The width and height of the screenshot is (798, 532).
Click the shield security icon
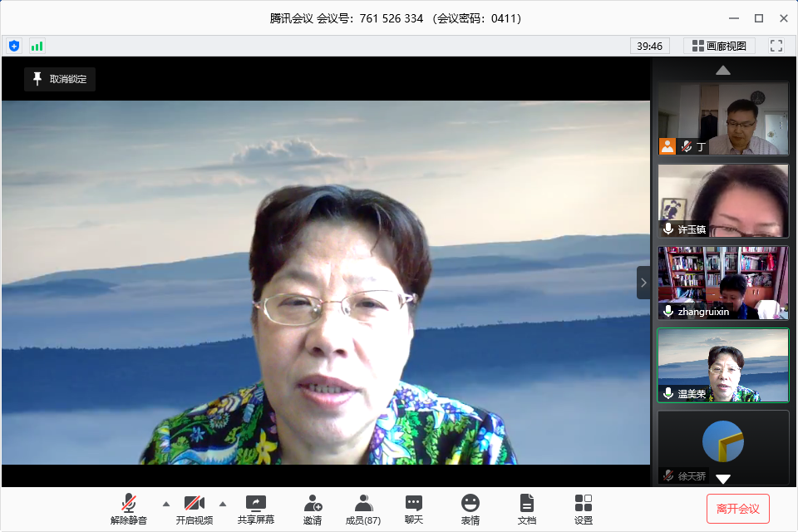(13, 46)
